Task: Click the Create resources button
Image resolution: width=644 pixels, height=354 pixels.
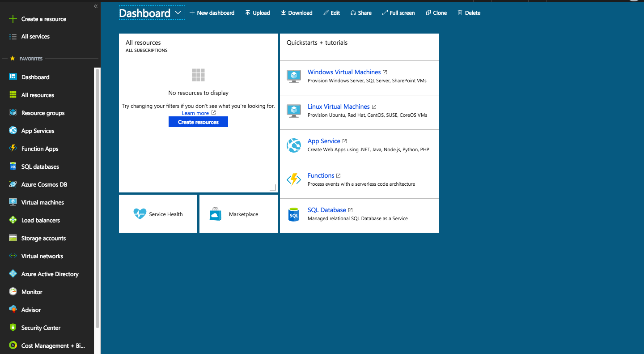Action: pos(198,122)
